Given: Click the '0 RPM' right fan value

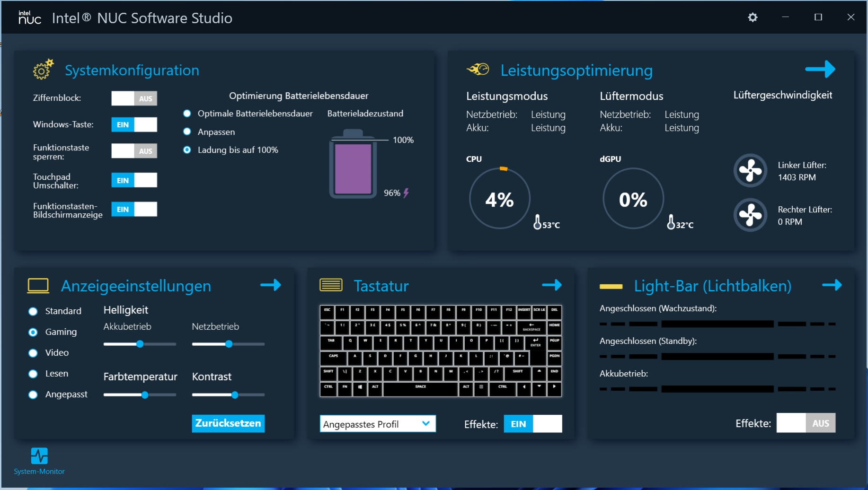Looking at the screenshot, I should [790, 222].
